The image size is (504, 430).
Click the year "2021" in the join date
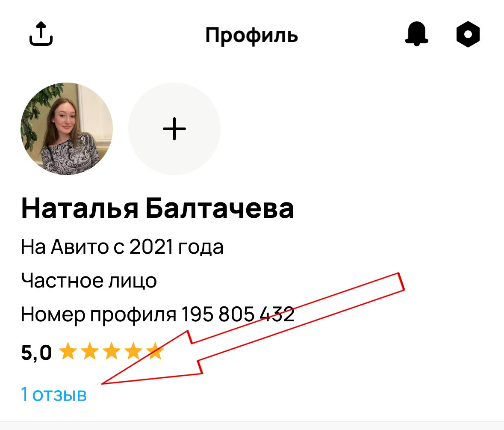[151, 247]
